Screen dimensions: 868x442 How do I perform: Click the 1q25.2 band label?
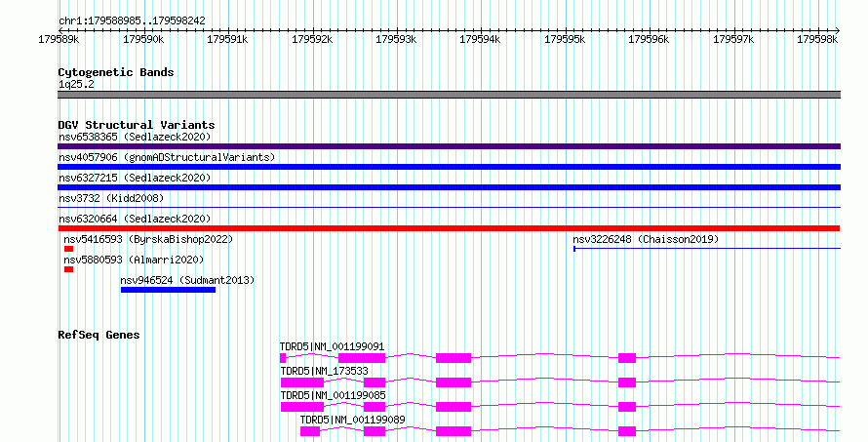[x=76, y=84]
